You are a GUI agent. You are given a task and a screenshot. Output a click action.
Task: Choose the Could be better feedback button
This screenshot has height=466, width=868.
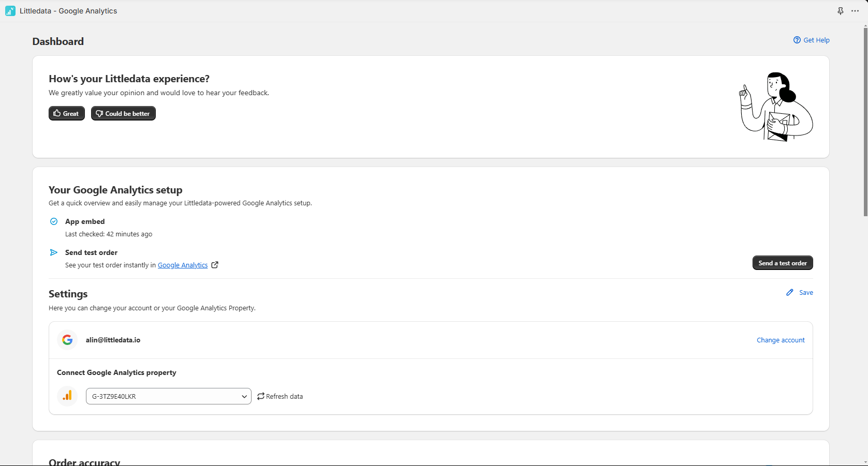pos(123,113)
